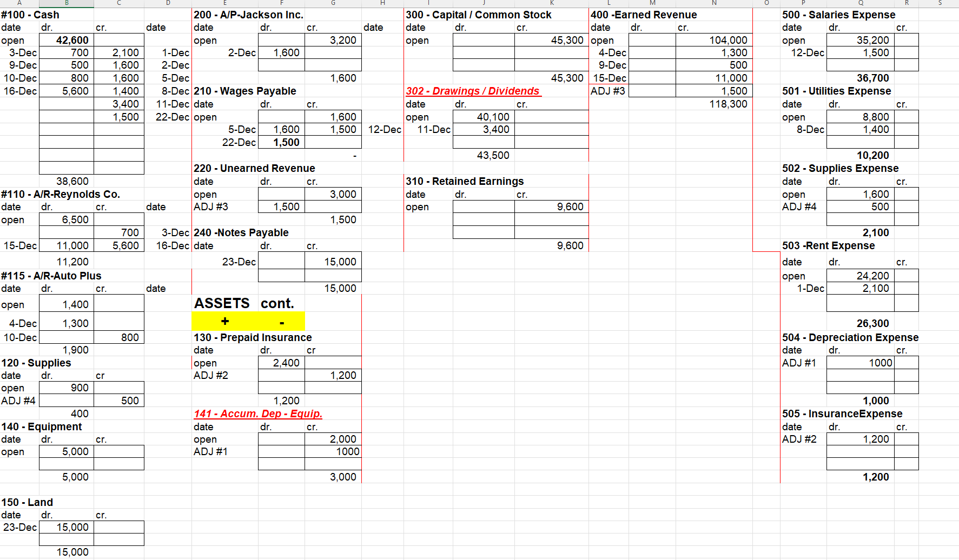Select the yellow minus sign cell
This screenshot has width=959, height=560.
[x=282, y=322]
